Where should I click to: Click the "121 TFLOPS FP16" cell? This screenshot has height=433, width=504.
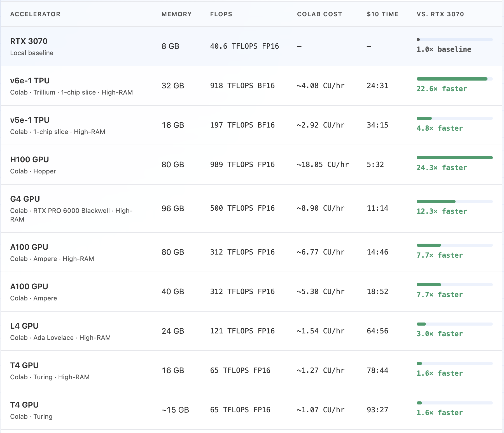[x=242, y=331]
